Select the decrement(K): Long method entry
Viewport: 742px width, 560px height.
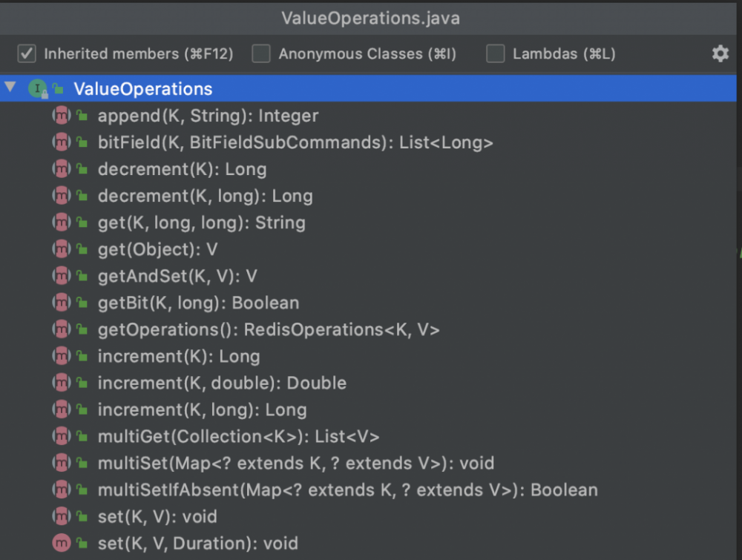pos(183,168)
